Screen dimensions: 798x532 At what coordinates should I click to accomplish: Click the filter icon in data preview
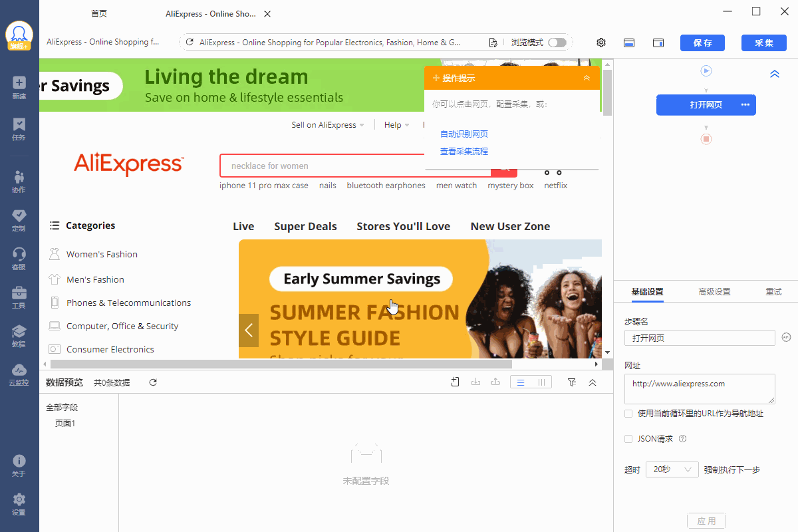click(572, 382)
